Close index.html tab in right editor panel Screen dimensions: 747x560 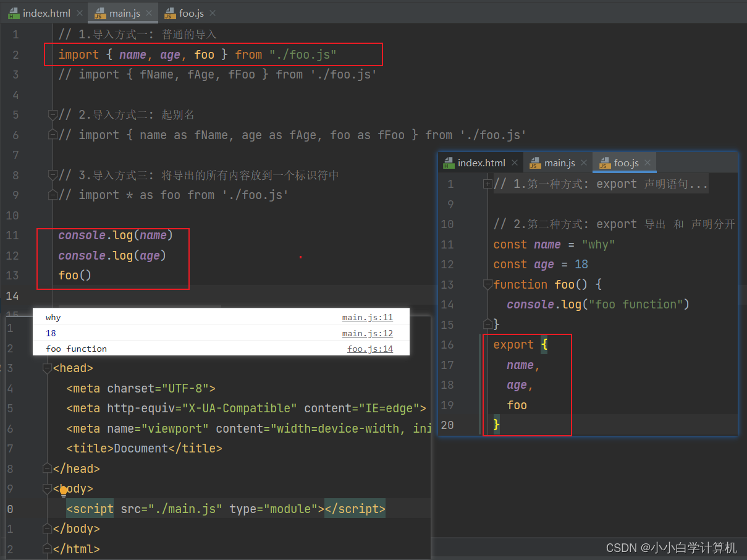pyautogui.click(x=515, y=163)
